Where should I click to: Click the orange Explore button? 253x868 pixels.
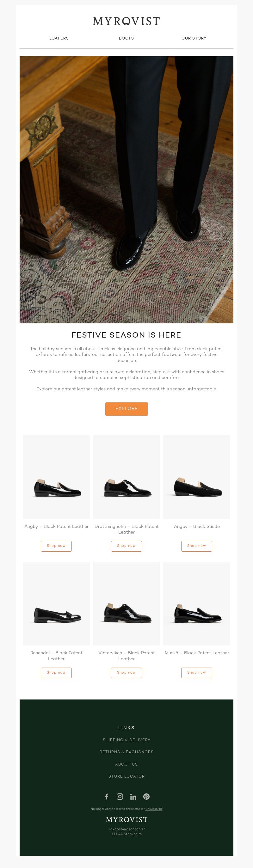126,409
